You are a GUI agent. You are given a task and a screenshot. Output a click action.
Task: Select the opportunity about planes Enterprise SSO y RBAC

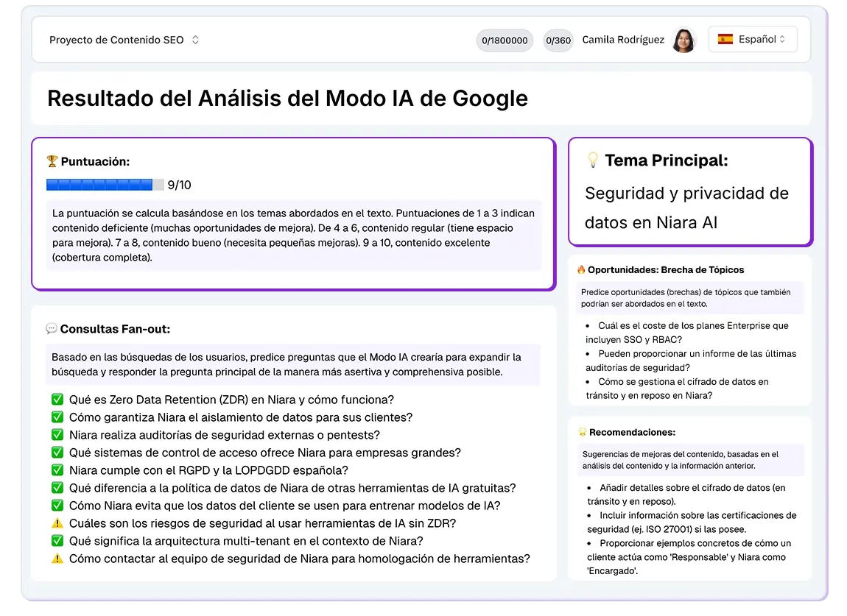(687, 333)
